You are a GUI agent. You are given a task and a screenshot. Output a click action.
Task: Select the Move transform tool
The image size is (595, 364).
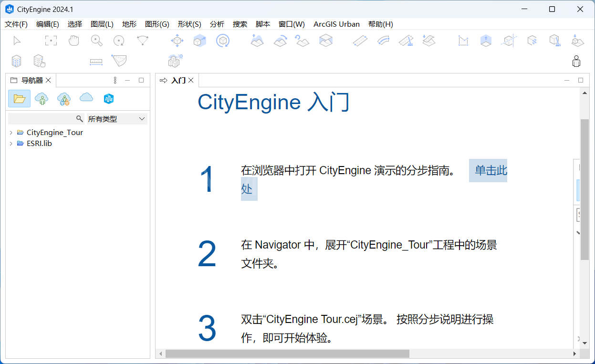coord(177,41)
